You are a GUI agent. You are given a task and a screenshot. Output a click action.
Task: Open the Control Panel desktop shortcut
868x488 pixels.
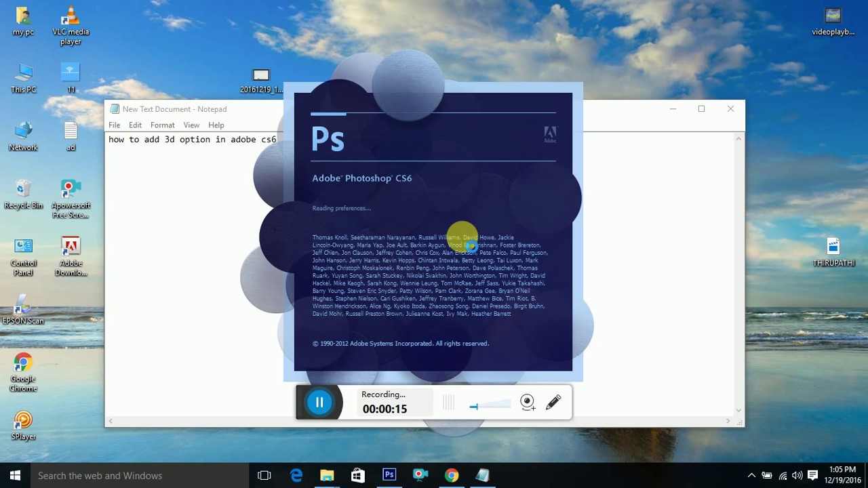click(23, 257)
